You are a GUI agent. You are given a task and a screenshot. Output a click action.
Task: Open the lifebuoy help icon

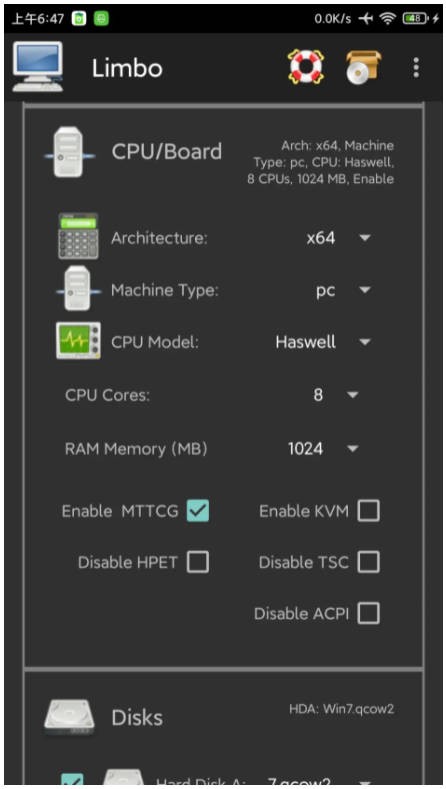pyautogui.click(x=306, y=67)
